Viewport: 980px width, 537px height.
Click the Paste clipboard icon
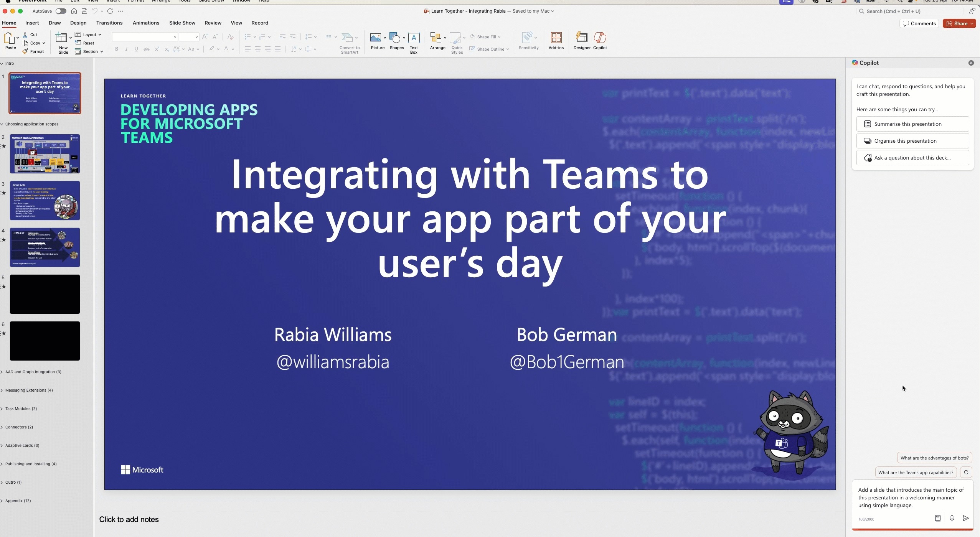9,38
